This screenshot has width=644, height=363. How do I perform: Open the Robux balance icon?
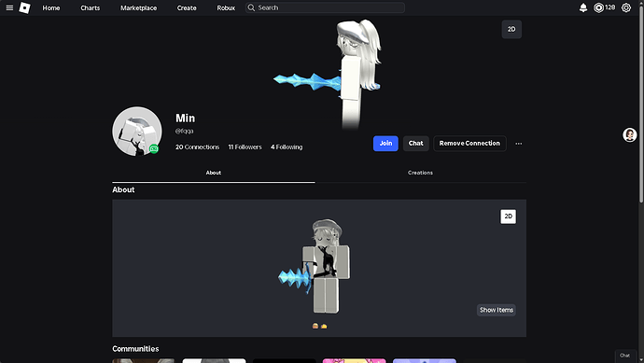pos(598,7)
